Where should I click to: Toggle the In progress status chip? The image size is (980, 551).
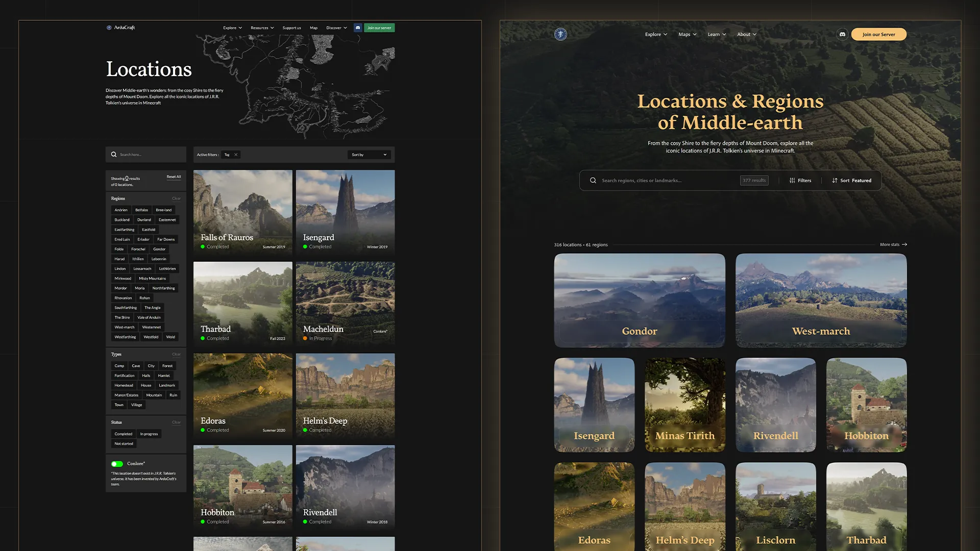[x=149, y=434]
